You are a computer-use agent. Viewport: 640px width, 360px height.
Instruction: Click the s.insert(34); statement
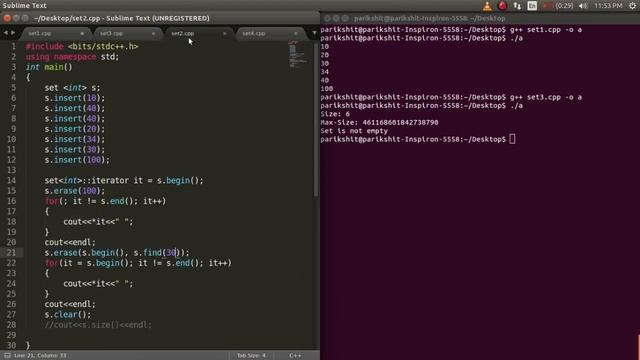[x=75, y=139]
